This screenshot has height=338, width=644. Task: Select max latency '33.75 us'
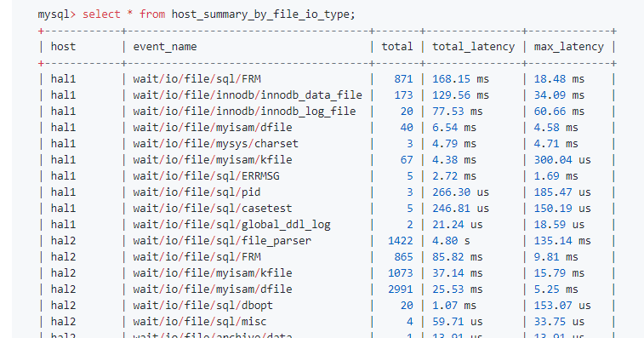pyautogui.click(x=559, y=322)
